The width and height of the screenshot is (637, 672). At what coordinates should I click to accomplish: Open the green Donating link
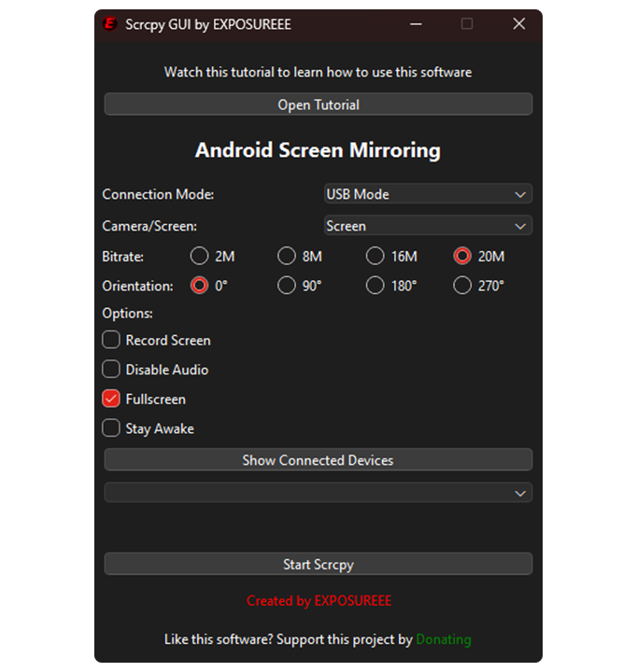444,639
